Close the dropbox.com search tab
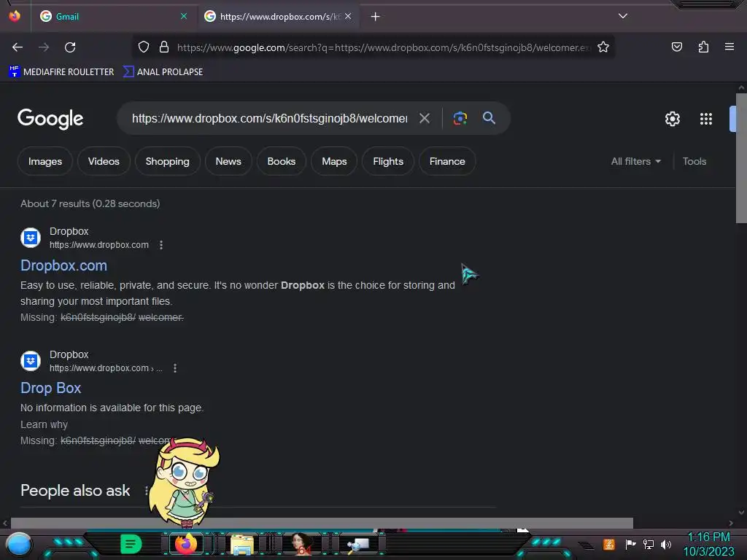This screenshot has width=747, height=560. click(x=348, y=16)
